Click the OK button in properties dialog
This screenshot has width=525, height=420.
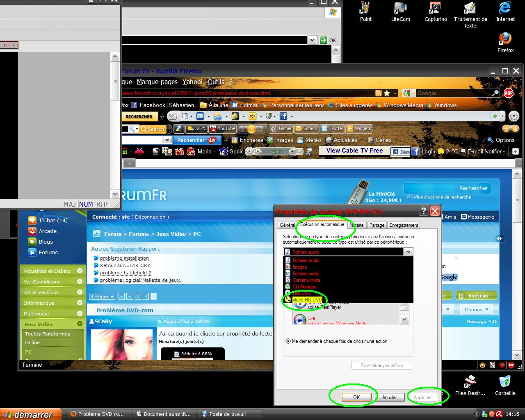coord(356,397)
